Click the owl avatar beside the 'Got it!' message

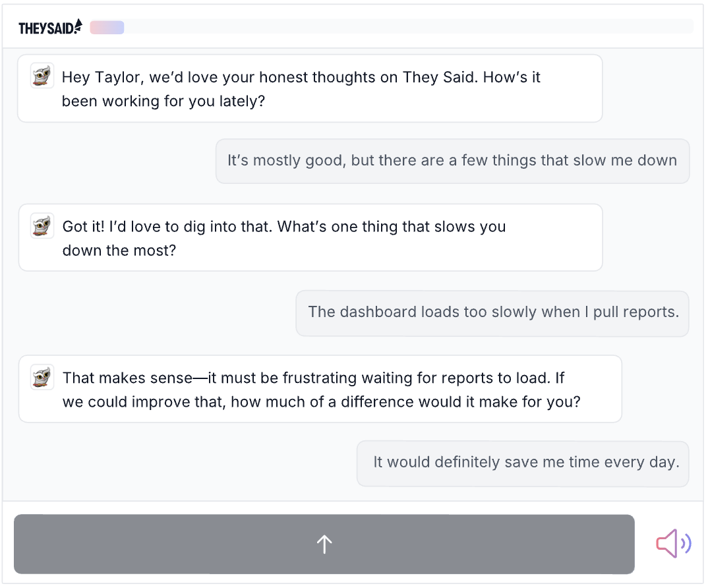42,226
